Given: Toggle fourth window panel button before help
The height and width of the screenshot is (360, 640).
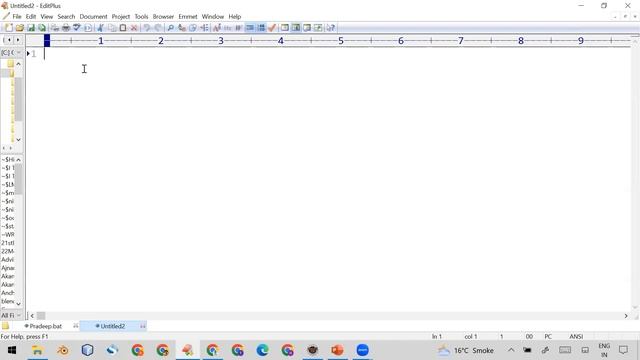Looking at the screenshot, I should [x=318, y=28].
